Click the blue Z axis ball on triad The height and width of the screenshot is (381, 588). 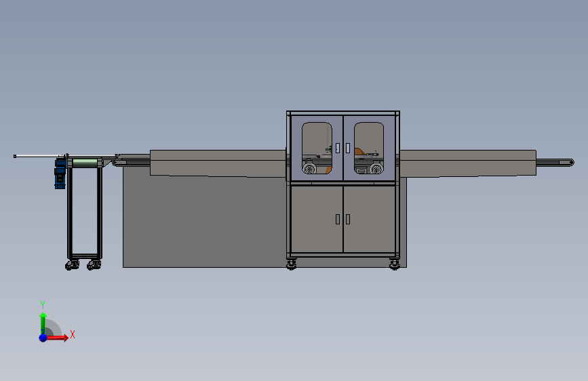coord(43,338)
